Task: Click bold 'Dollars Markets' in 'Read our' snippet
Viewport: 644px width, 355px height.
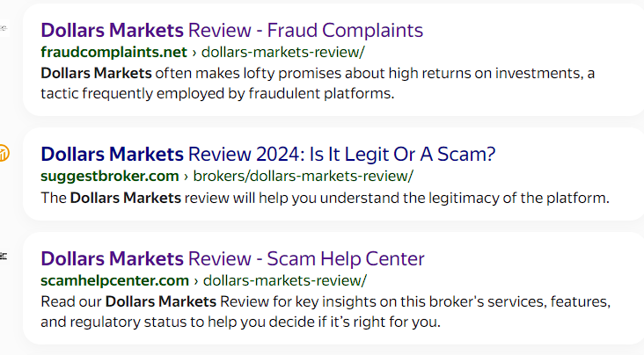Action: coord(161,301)
